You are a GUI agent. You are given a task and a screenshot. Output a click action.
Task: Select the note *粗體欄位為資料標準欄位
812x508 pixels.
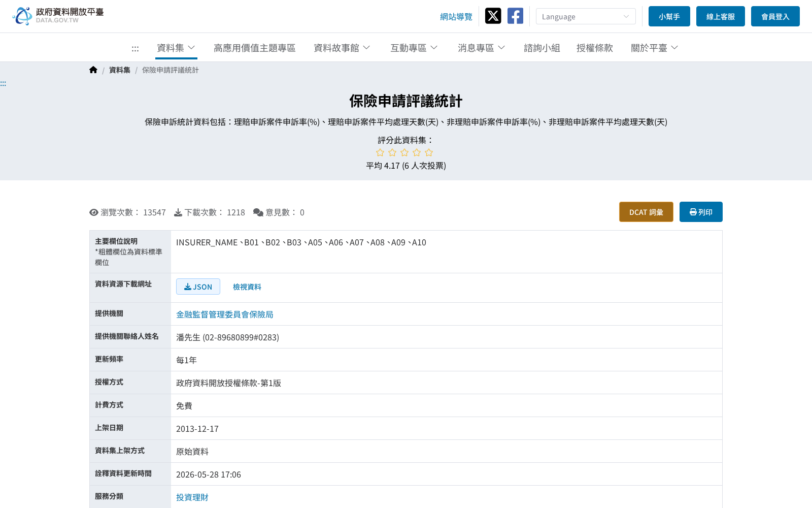tap(128, 257)
